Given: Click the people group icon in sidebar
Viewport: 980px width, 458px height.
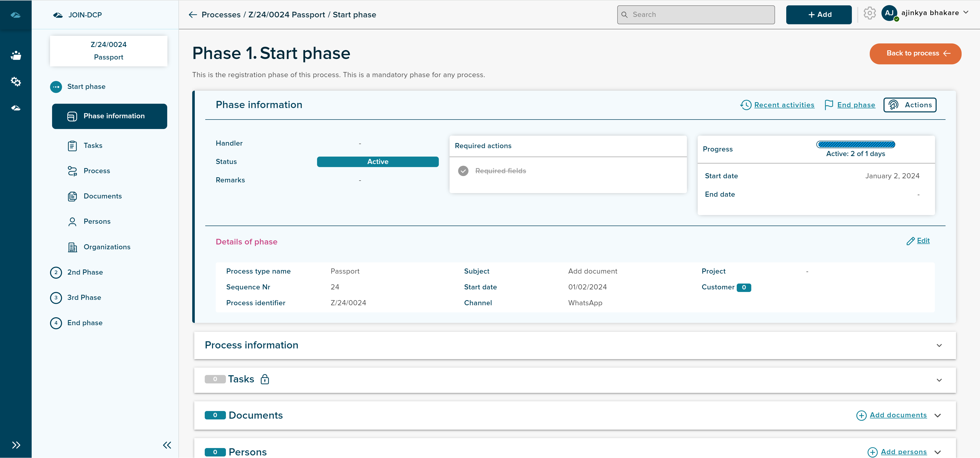Looking at the screenshot, I should click(16, 55).
